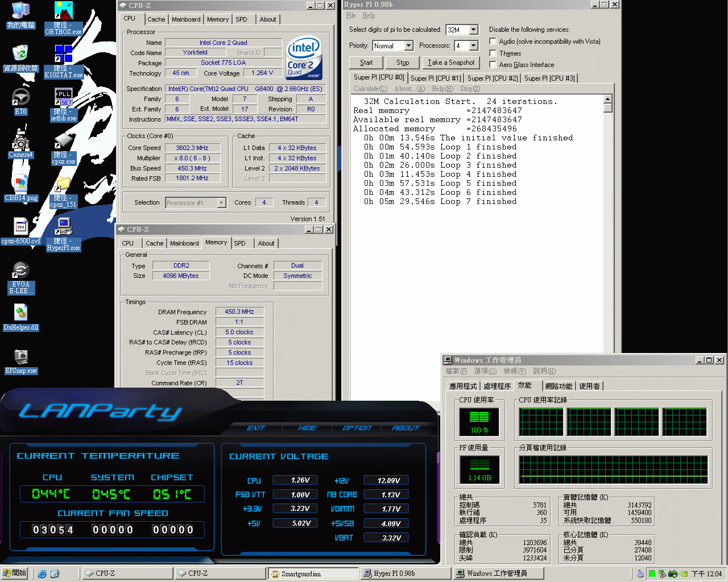Click the Intel Core 2 Quad logo in CPU-Z

[x=304, y=57]
